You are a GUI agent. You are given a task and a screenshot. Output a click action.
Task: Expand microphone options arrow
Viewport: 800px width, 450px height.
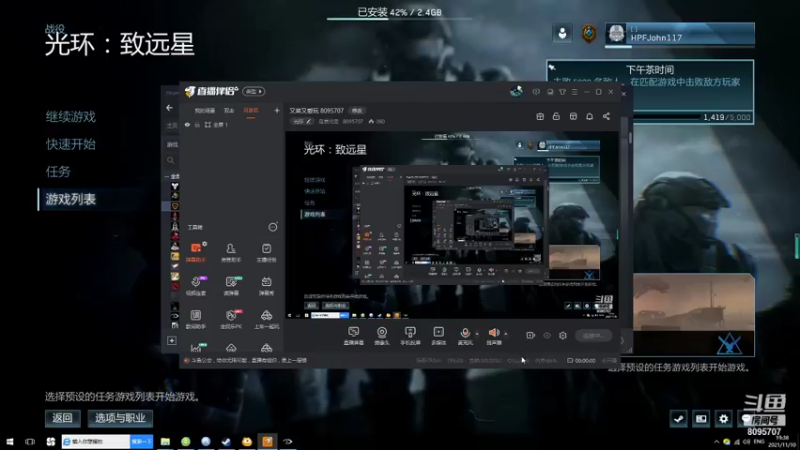tap(477, 334)
